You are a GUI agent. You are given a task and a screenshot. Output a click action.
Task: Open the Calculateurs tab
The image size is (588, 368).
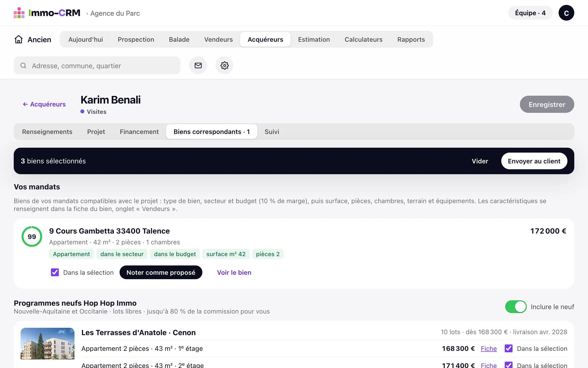click(x=364, y=39)
